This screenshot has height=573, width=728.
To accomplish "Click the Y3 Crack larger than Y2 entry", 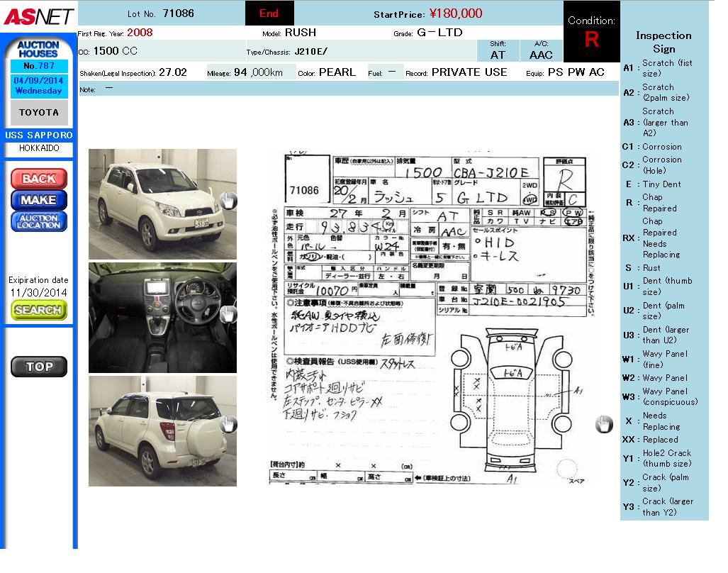I will (x=658, y=507).
